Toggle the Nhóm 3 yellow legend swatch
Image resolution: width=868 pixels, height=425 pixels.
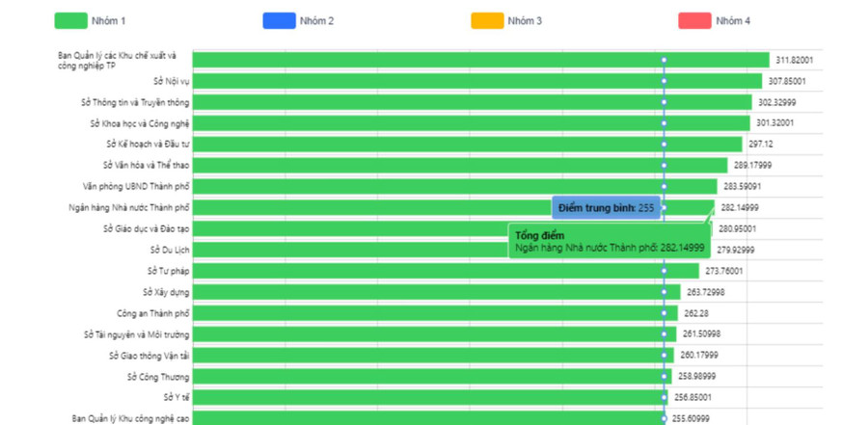[x=487, y=21]
